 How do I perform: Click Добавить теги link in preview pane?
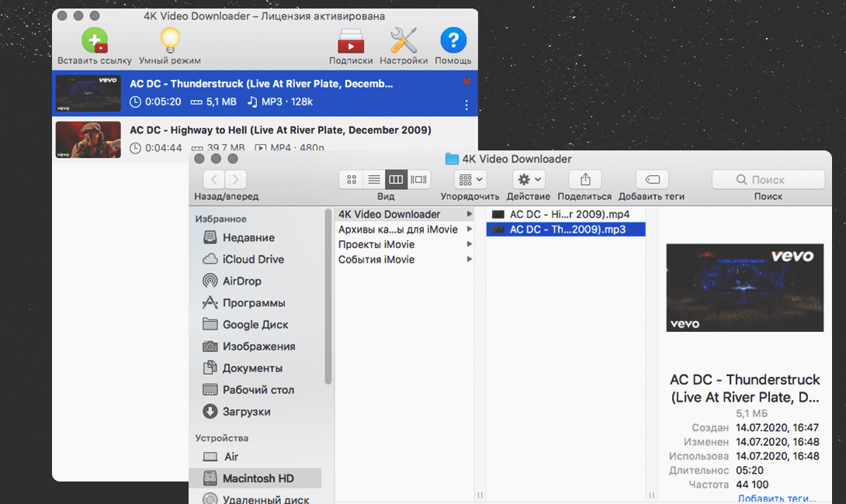pos(777,499)
